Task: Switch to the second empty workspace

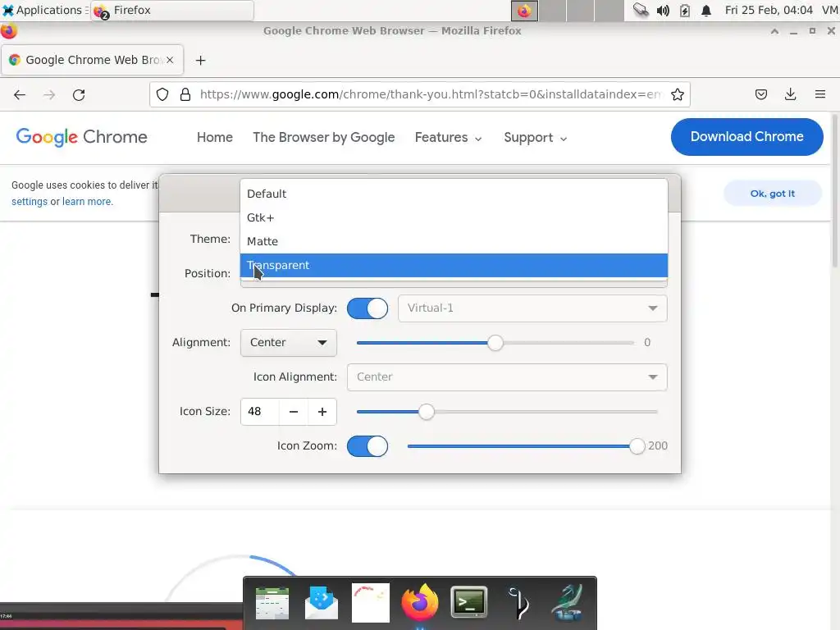Action: [552, 10]
